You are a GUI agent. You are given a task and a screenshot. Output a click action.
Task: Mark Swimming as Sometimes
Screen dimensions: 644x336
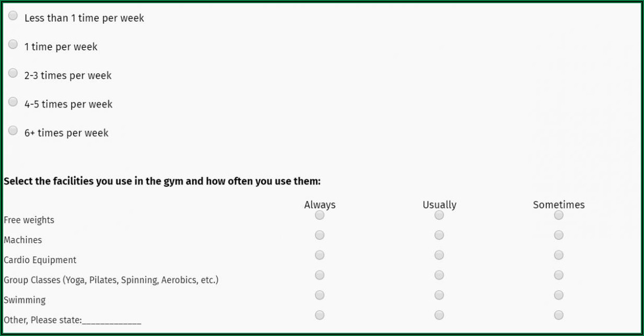pyautogui.click(x=559, y=295)
